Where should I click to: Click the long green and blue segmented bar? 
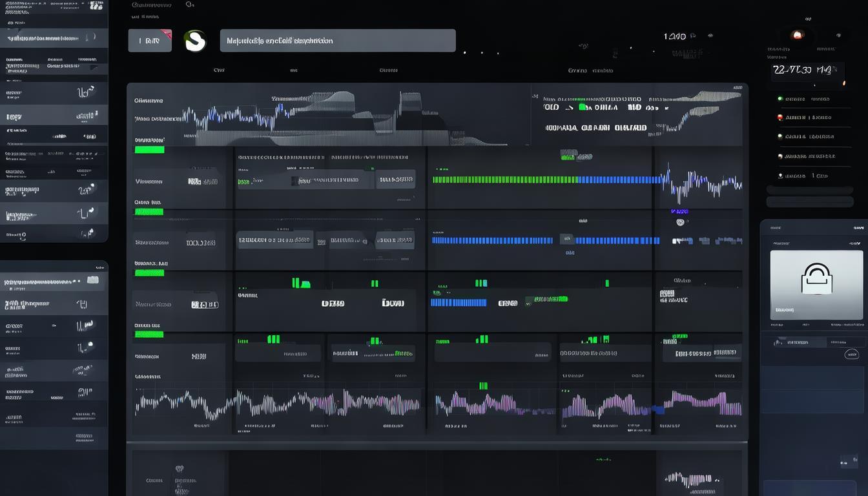[x=546, y=180]
